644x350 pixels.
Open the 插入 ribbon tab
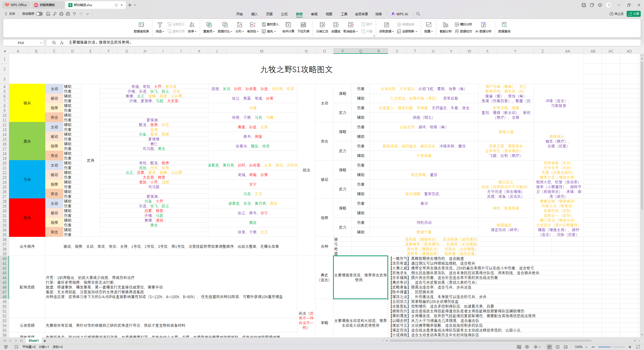[x=254, y=14]
